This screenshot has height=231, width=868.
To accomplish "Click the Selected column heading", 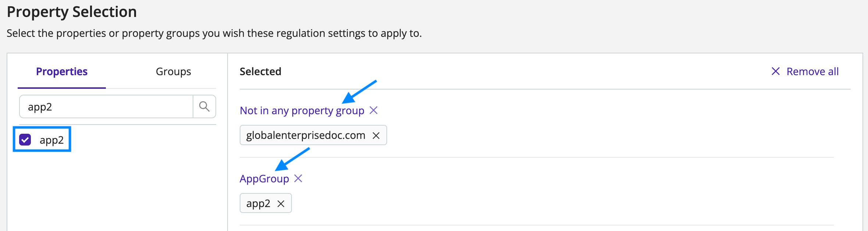I will click(x=260, y=71).
